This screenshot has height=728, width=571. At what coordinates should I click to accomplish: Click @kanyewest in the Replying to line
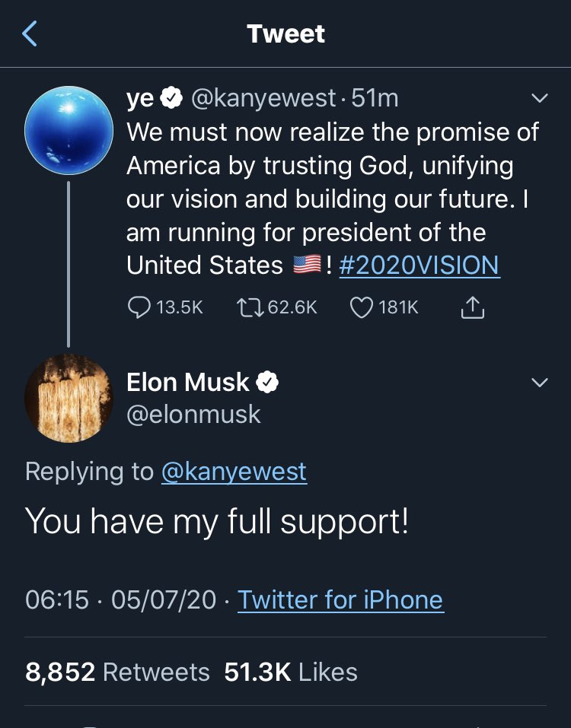[234, 472]
